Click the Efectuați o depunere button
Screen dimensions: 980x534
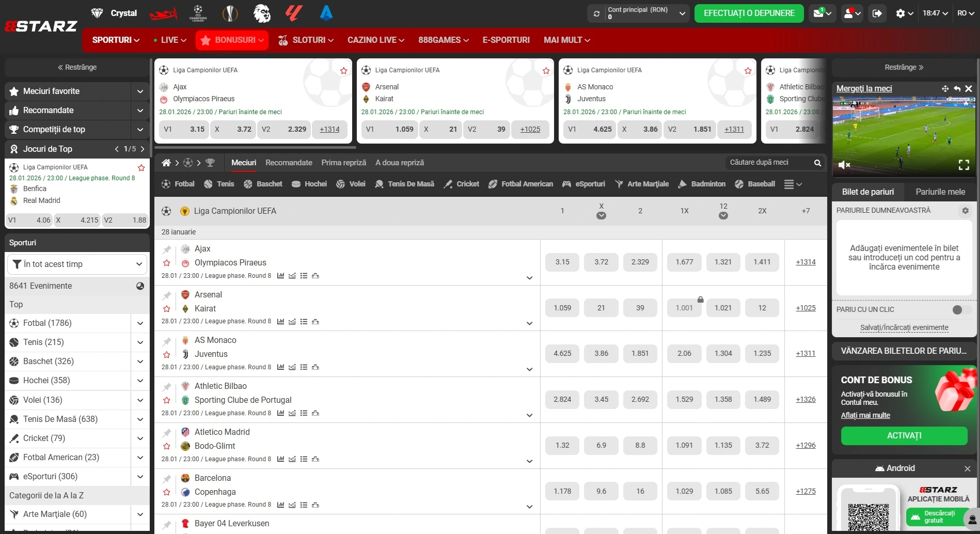749,13
